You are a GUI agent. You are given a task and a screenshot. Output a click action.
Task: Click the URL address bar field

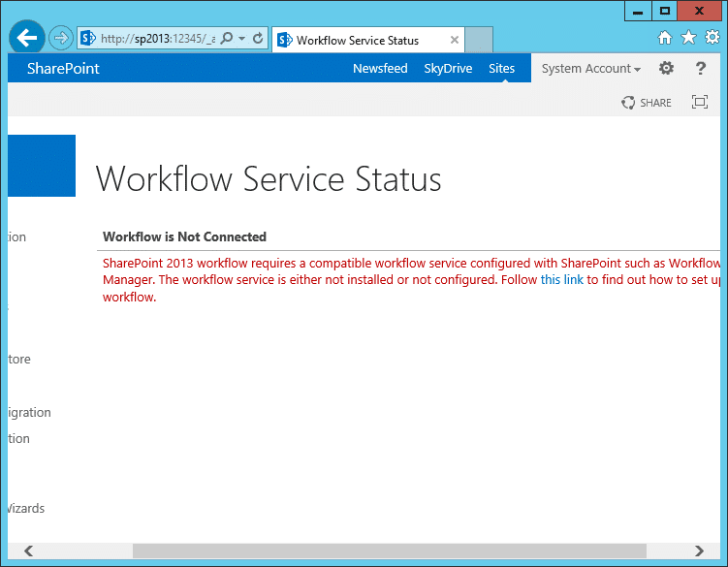[155, 39]
